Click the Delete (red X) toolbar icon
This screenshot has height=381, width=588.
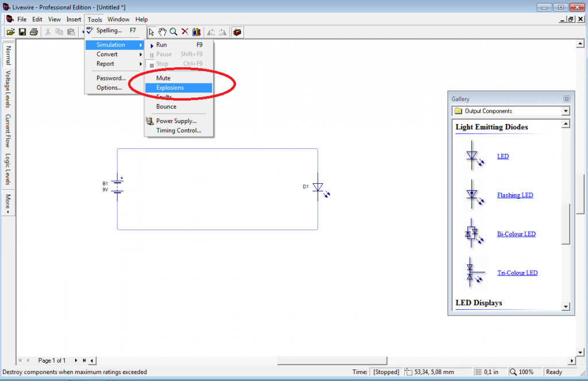[x=185, y=32]
